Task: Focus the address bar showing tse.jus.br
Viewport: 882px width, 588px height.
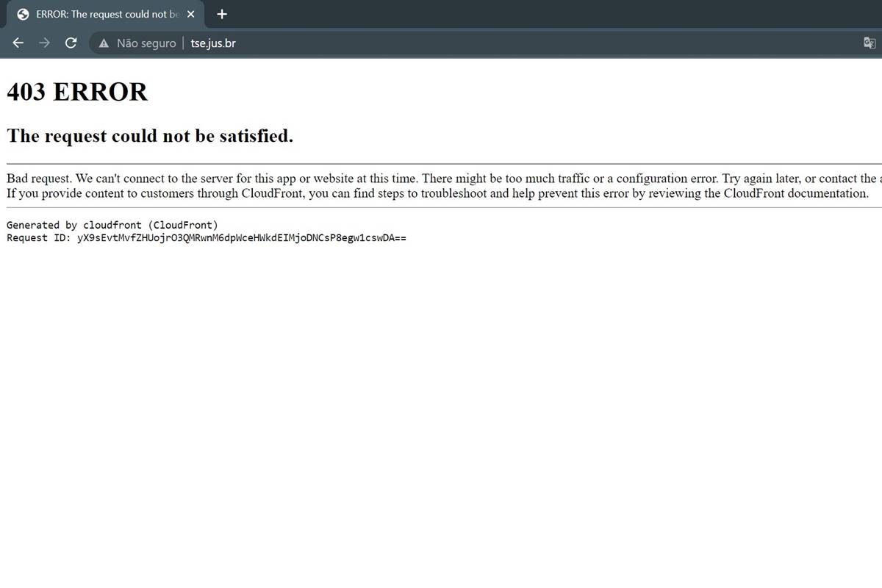Action: [441, 43]
